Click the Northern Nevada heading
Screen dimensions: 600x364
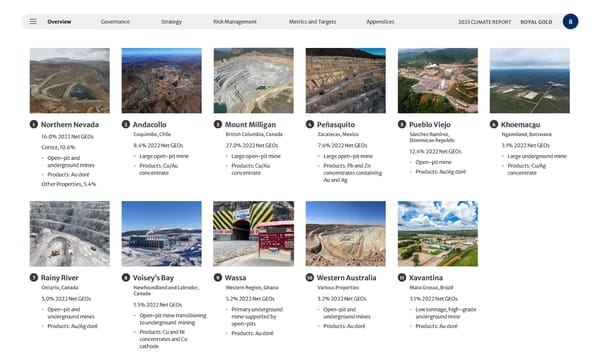[x=70, y=124]
